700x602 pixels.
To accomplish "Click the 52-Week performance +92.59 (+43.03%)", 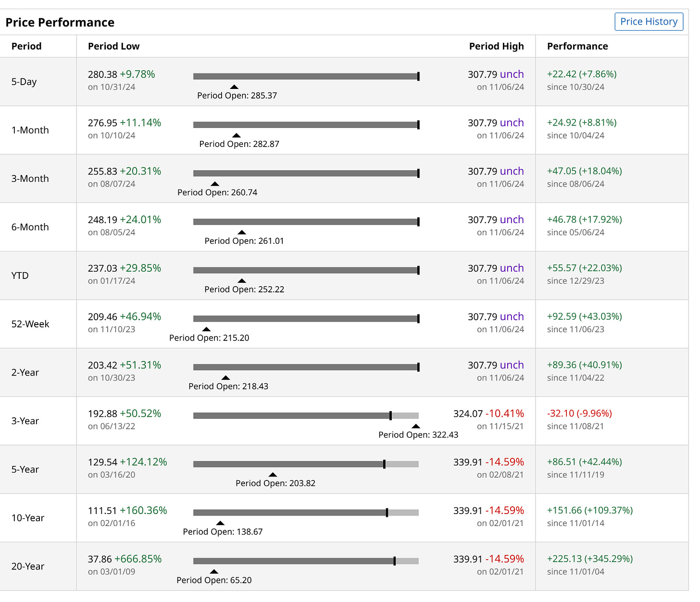I will pos(584,316).
